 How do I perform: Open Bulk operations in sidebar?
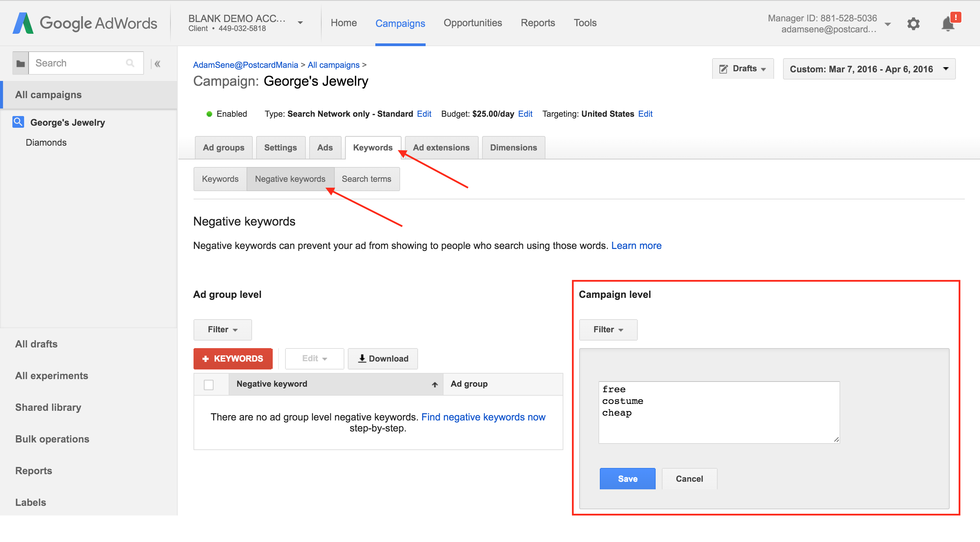tap(52, 439)
